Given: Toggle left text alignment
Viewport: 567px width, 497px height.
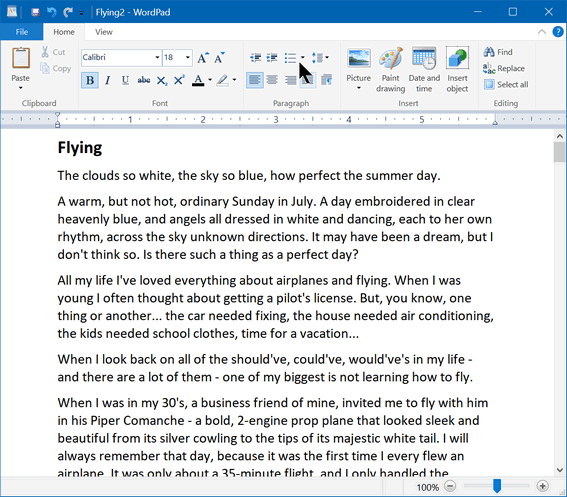Looking at the screenshot, I should pyautogui.click(x=255, y=80).
